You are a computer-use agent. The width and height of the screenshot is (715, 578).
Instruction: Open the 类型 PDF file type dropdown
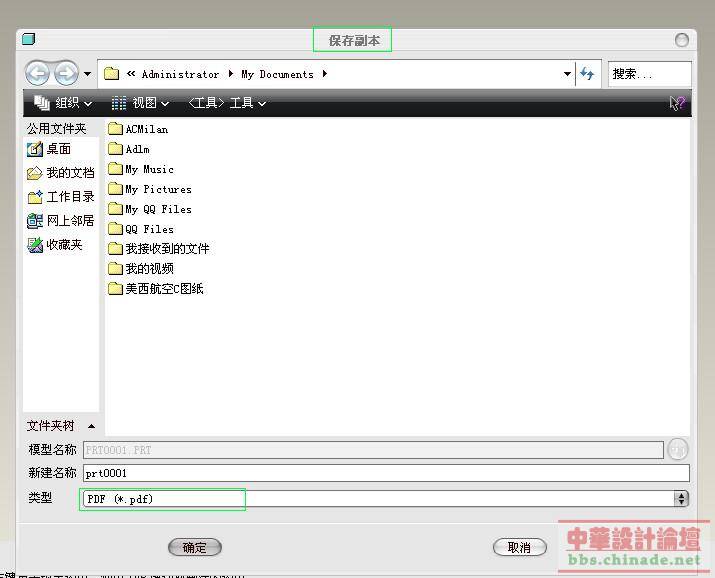[681, 498]
